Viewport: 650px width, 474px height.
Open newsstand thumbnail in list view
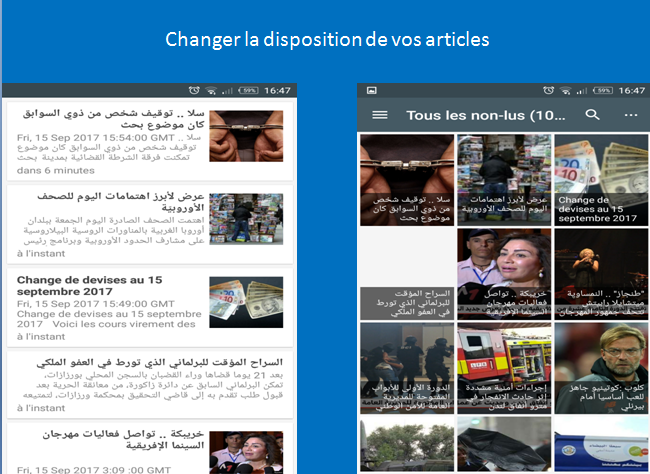coord(246,219)
